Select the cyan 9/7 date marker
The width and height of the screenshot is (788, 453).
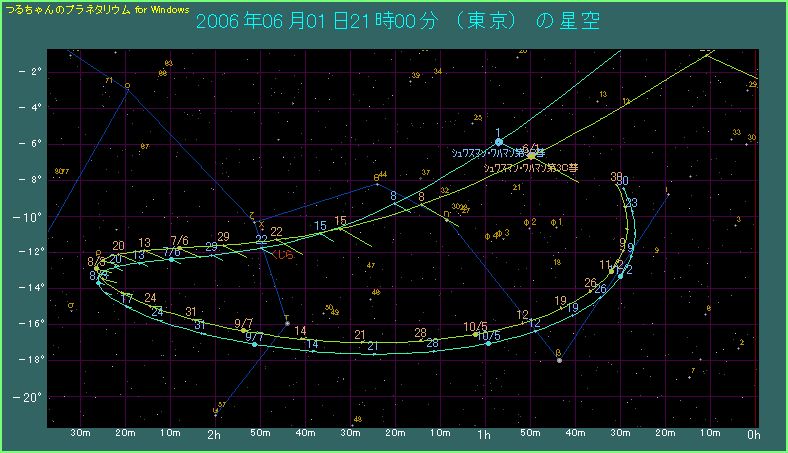tap(254, 337)
